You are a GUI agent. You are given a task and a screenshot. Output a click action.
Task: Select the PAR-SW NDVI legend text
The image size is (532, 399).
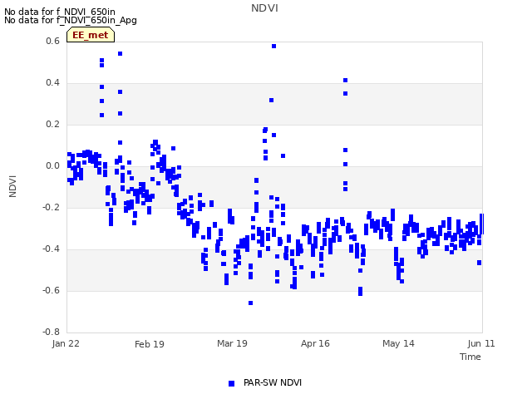click(x=273, y=382)
